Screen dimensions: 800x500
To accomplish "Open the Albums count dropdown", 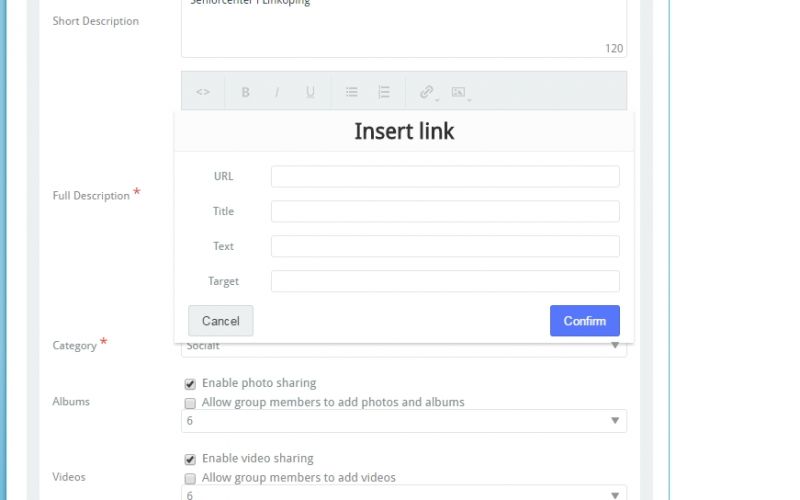I will click(404, 421).
